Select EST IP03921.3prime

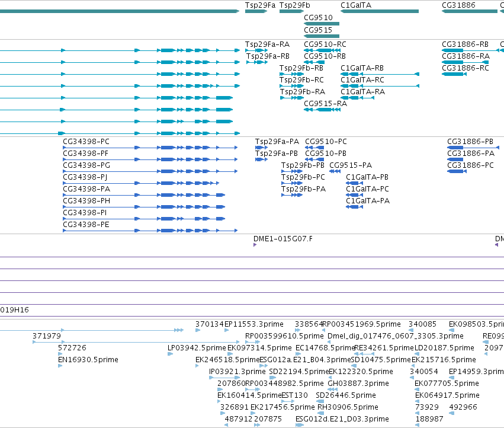tap(237, 372)
